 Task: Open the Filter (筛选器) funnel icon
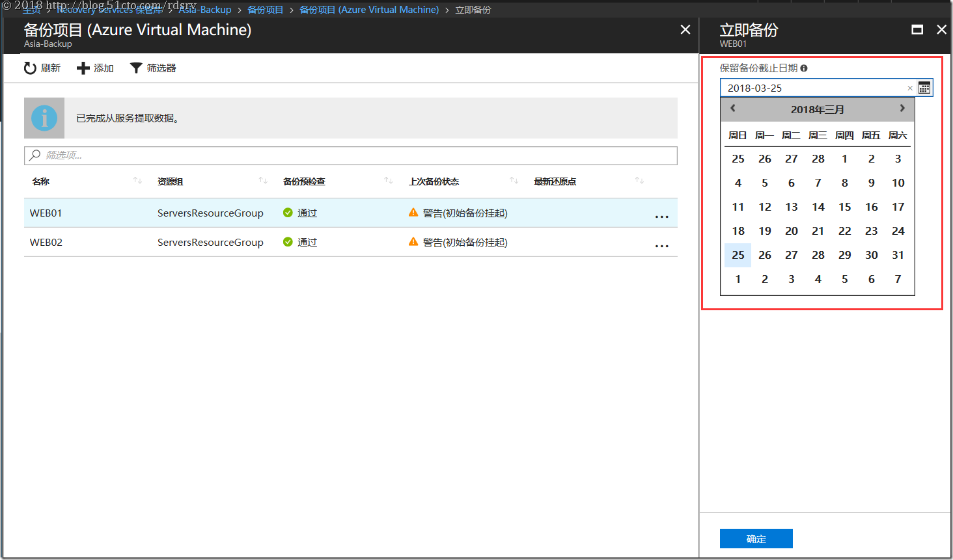(136, 68)
